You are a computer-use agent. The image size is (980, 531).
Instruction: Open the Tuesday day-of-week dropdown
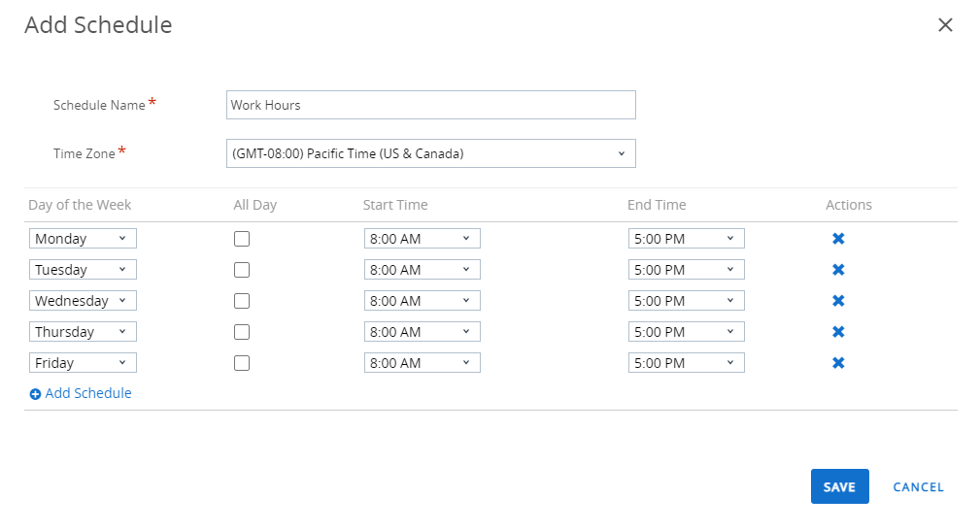[83, 270]
